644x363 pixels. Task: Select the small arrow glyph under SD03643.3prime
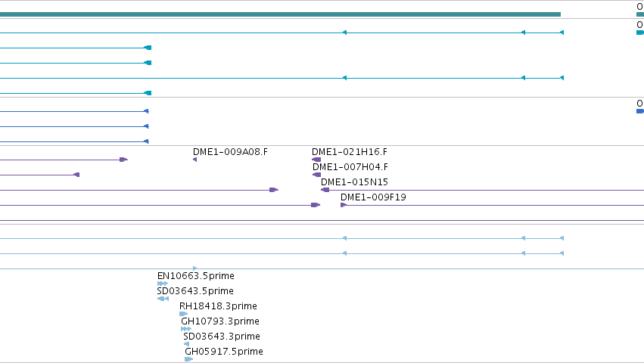tap(186, 345)
